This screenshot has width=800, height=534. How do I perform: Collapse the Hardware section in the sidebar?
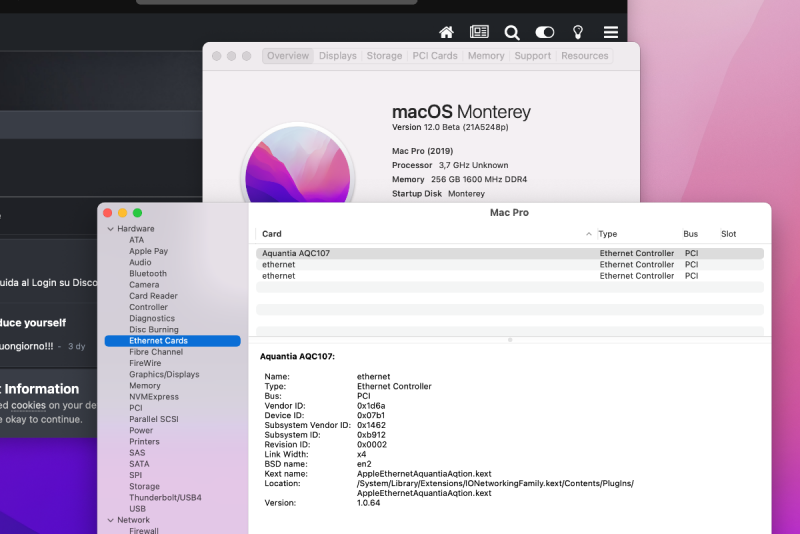point(110,229)
